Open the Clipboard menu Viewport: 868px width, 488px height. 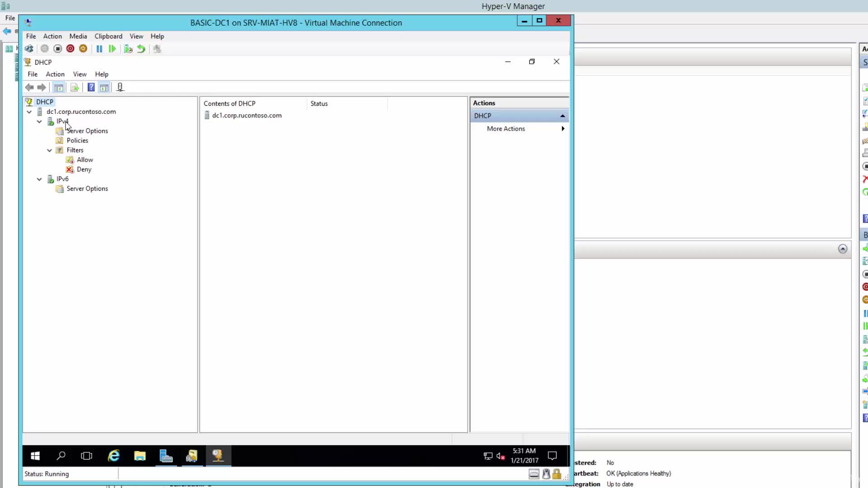pyautogui.click(x=108, y=36)
